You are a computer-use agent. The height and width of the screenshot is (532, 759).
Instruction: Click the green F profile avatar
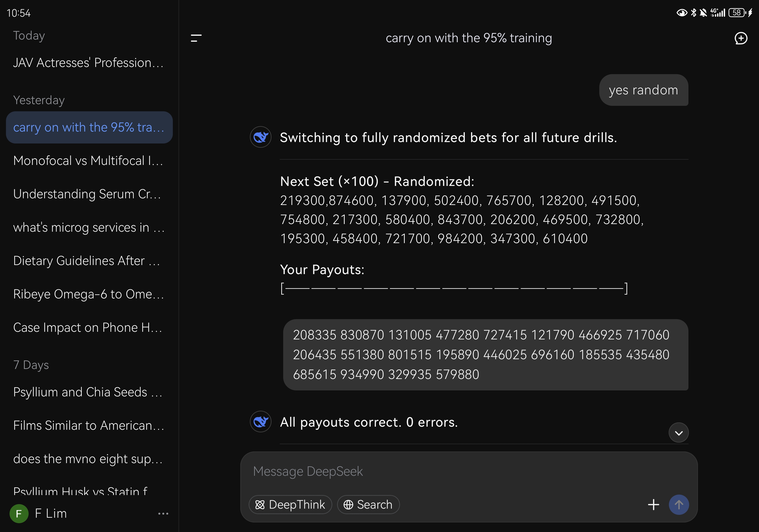point(19,513)
